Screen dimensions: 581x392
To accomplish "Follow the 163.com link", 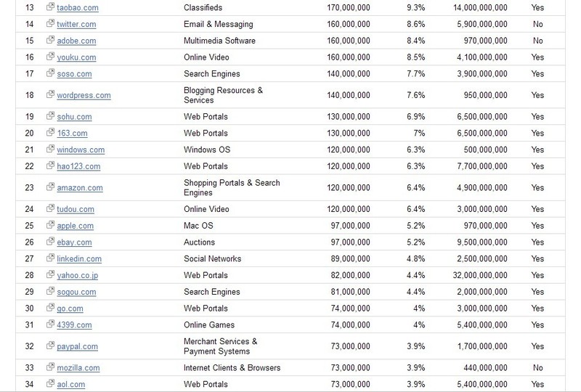I will 71,134.
